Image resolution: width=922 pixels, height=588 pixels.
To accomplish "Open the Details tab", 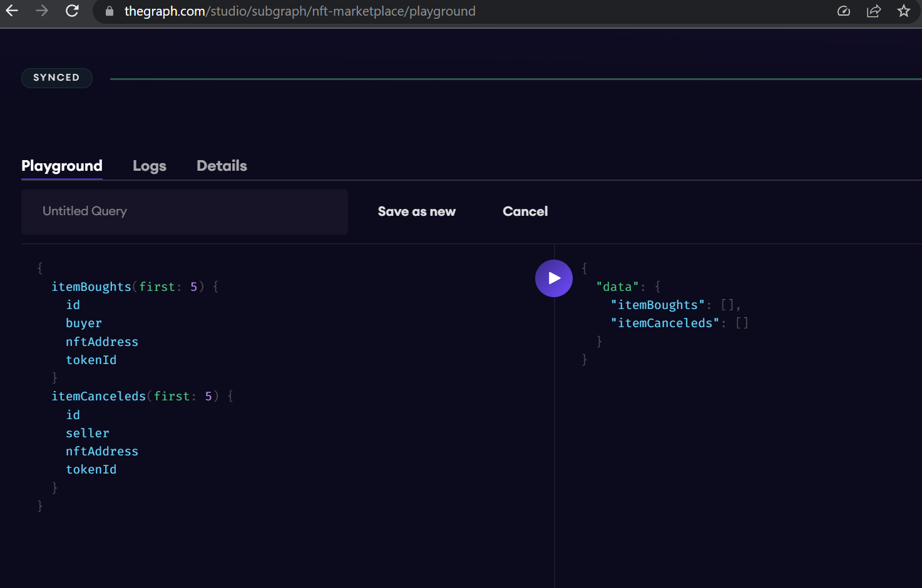I will pyautogui.click(x=222, y=166).
